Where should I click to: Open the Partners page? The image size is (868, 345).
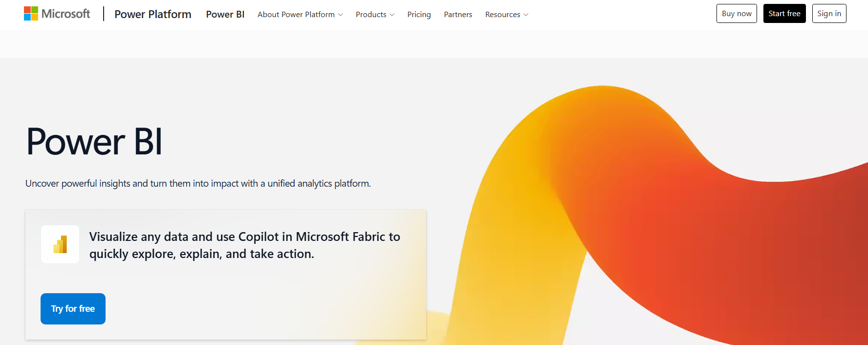pos(458,15)
